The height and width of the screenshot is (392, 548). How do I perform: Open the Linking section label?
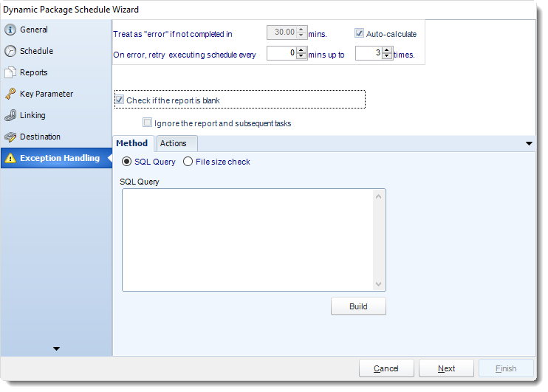32,115
